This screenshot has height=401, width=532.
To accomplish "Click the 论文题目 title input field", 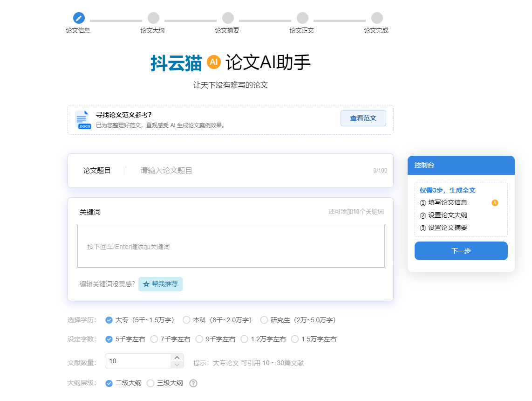I will (233, 170).
